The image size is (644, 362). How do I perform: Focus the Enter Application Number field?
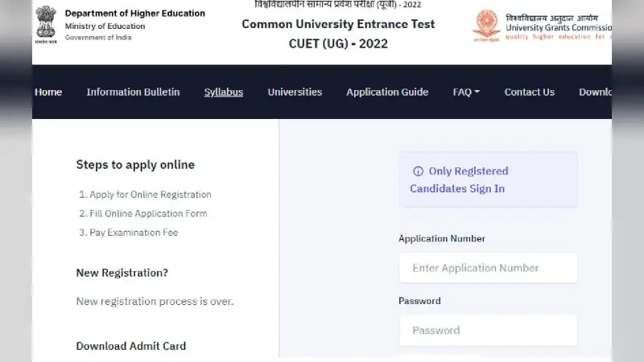pyautogui.click(x=488, y=268)
